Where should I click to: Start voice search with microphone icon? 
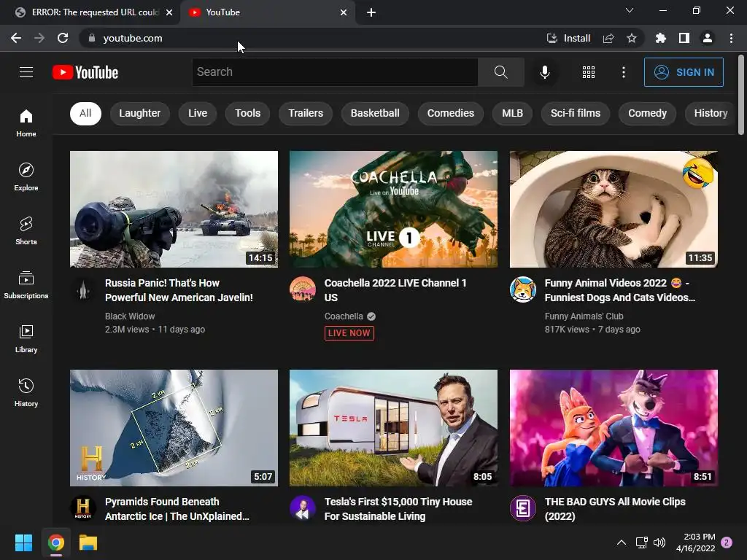(544, 72)
